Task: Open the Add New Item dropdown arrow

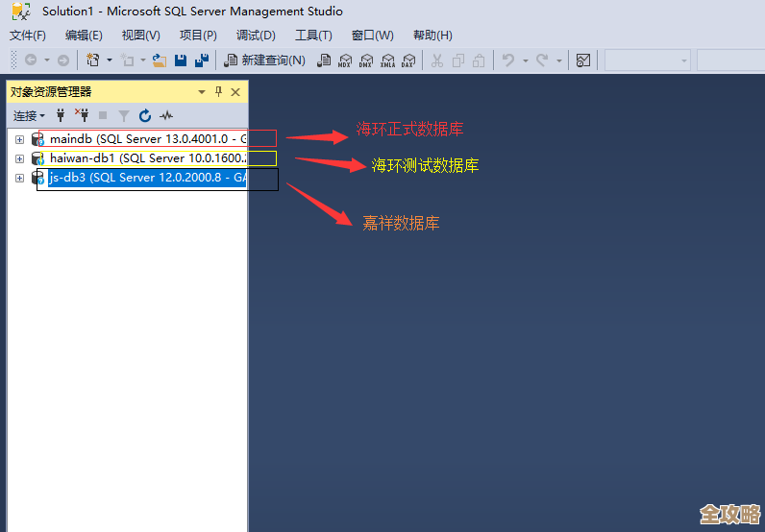Action: 143,60
